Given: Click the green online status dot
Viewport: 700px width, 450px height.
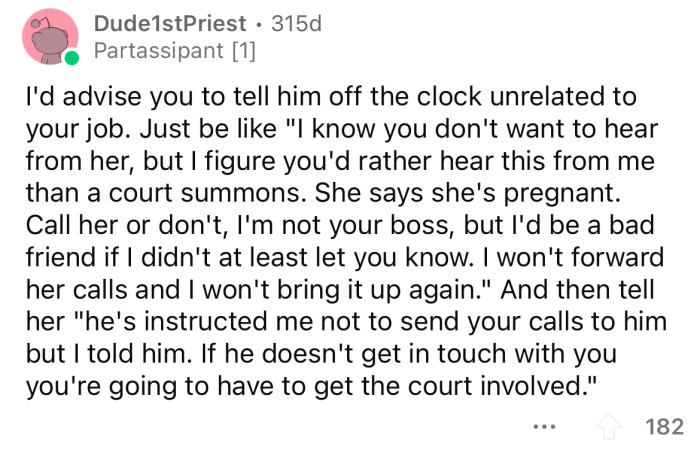Looking at the screenshot, I should 71,59.
